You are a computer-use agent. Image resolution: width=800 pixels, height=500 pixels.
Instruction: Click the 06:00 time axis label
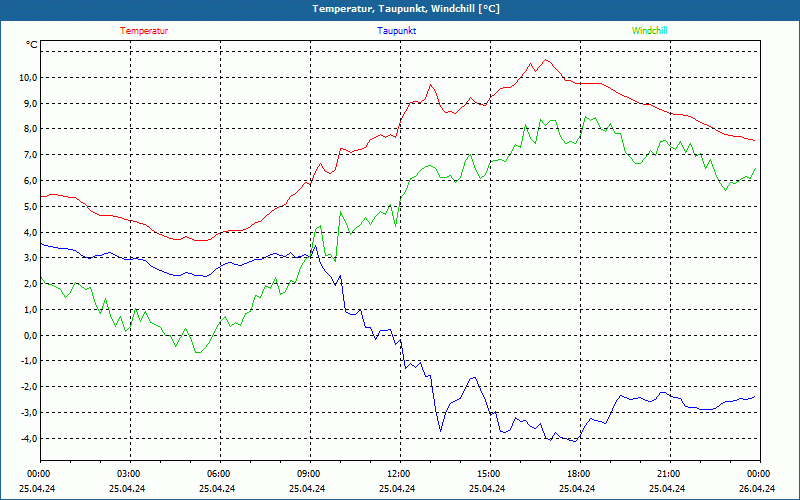pyautogui.click(x=218, y=474)
